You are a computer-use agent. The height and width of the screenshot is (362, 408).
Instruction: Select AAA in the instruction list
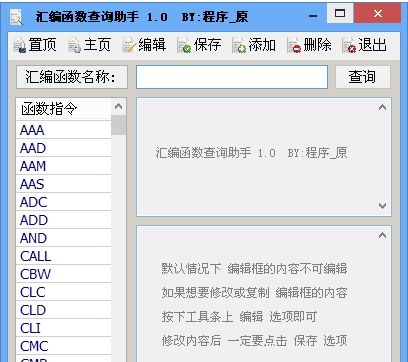pos(63,130)
